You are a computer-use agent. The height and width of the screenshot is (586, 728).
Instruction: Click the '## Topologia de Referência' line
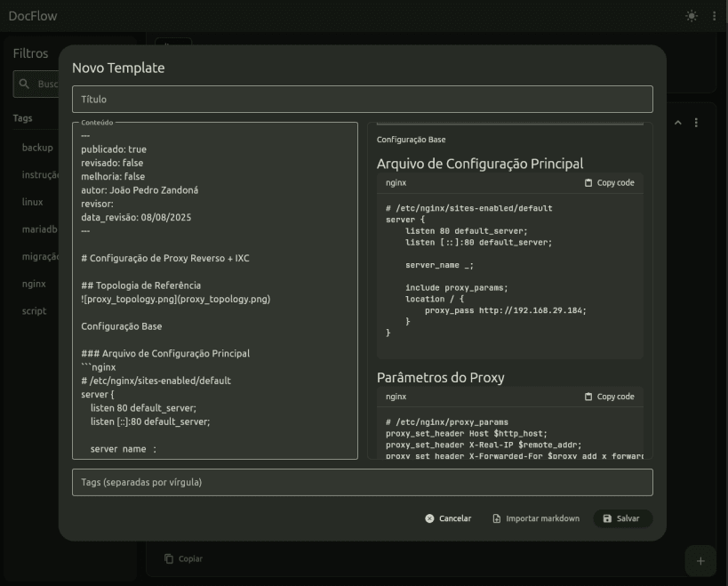(141, 285)
